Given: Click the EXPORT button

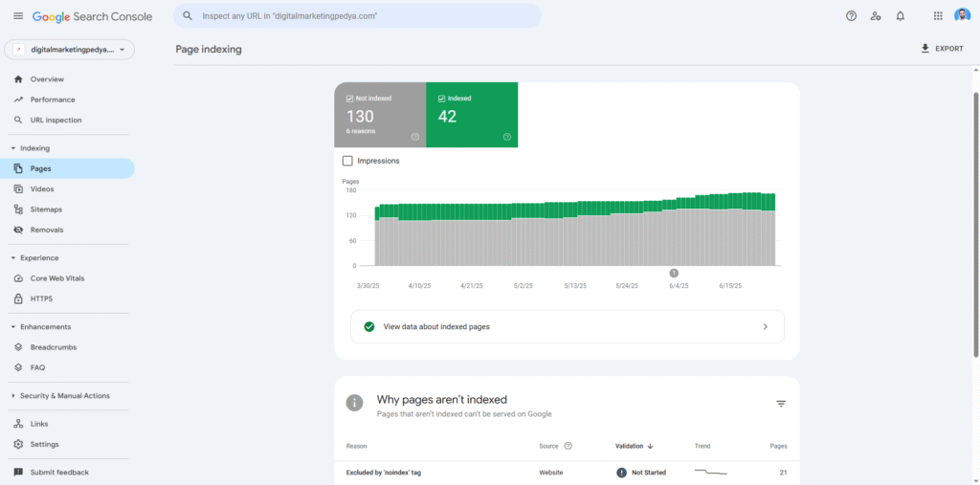Looking at the screenshot, I should [x=942, y=48].
